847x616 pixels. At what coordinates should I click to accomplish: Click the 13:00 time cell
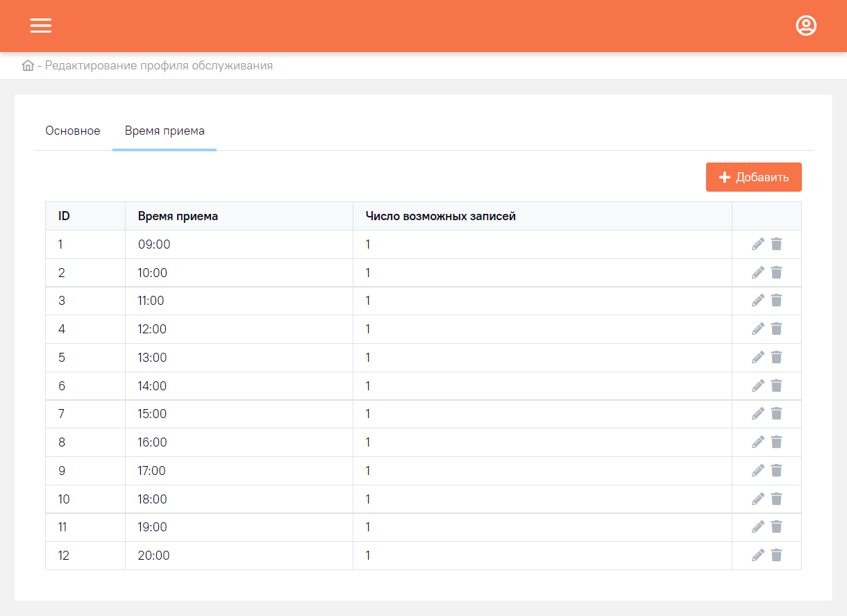(x=239, y=358)
